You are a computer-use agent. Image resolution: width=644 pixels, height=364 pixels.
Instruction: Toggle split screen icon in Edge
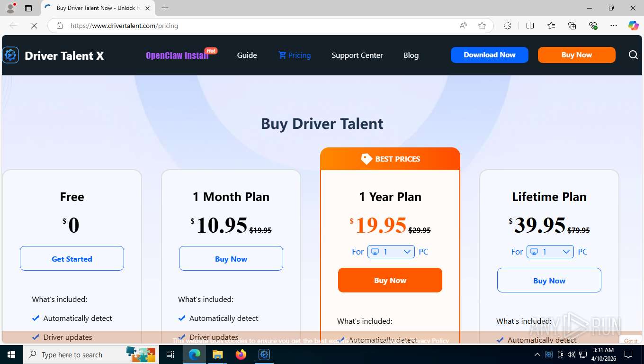pos(530,26)
